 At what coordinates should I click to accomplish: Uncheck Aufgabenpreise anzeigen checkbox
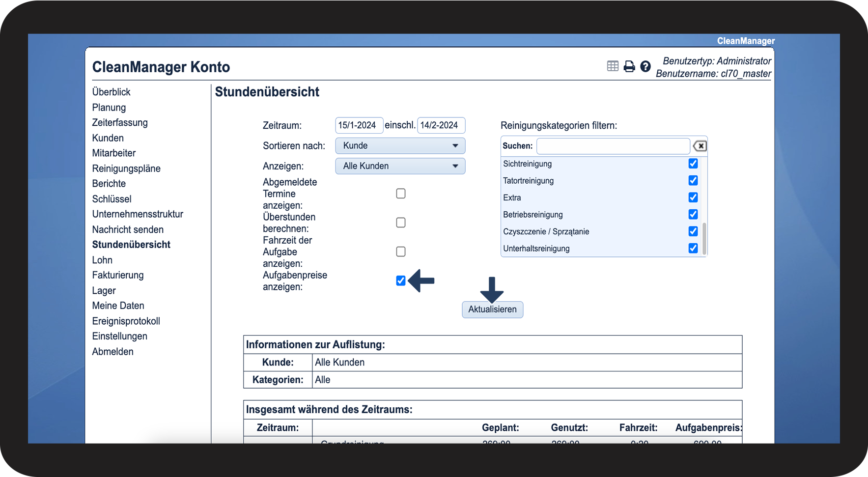pos(401,281)
